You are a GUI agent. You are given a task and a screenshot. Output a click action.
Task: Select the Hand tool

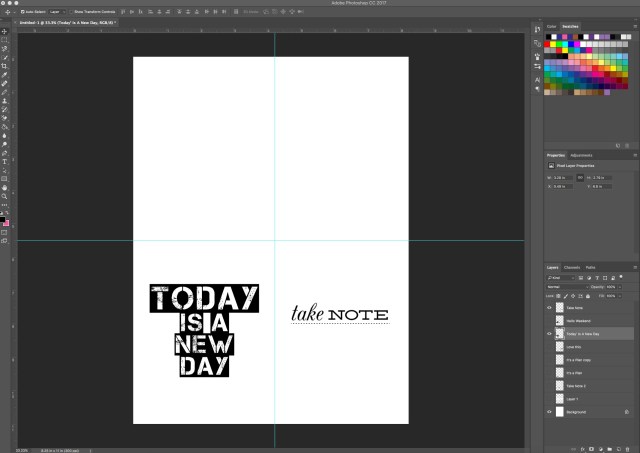5,187
